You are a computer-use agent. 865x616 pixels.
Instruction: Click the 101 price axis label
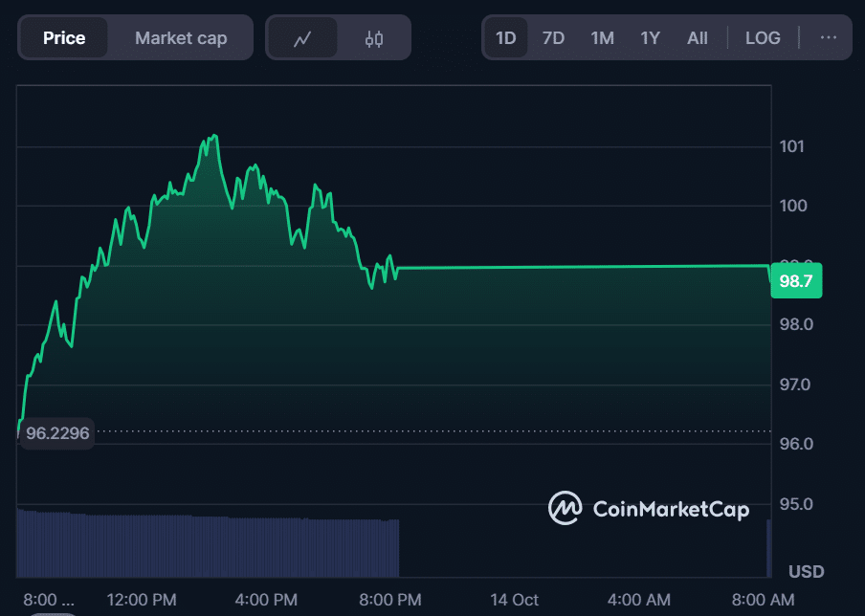[792, 146]
